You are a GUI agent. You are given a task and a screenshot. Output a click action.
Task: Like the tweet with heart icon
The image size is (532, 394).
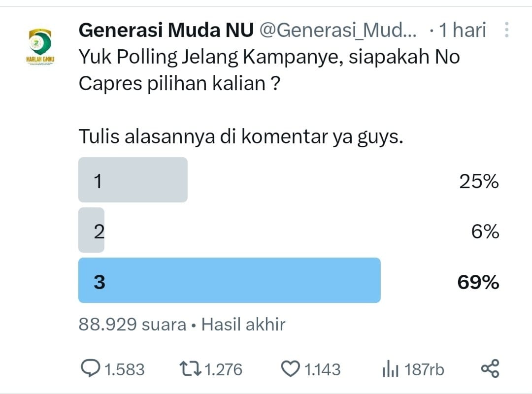291,369
